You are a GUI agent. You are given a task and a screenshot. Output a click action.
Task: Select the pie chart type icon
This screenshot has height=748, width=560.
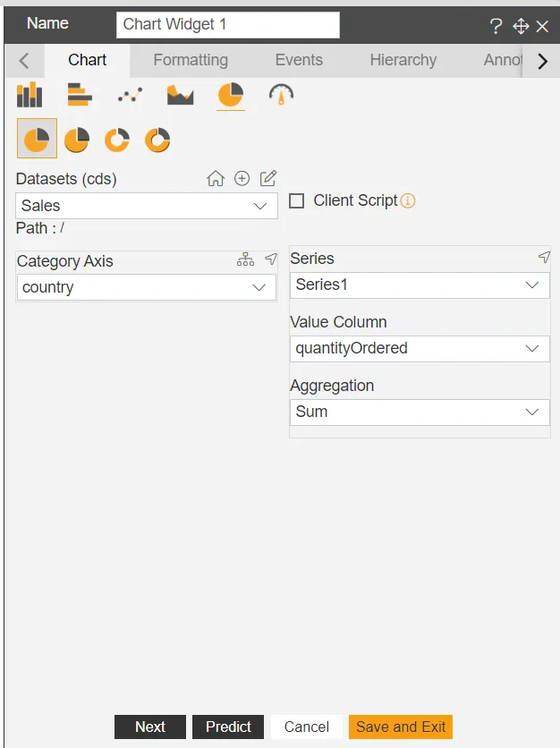pos(231,95)
